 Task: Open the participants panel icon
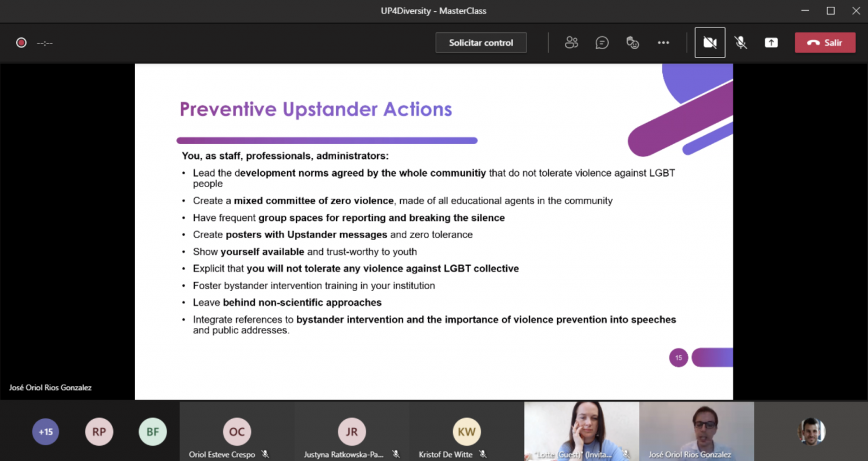pos(571,42)
